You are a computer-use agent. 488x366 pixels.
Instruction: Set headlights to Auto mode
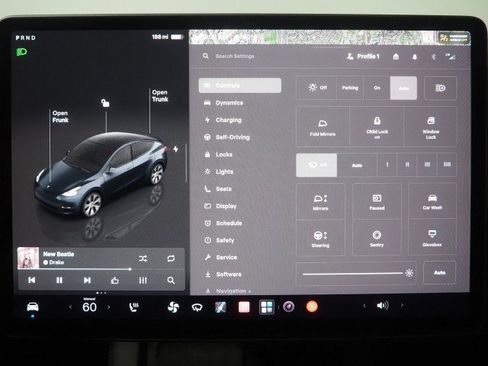click(x=404, y=88)
